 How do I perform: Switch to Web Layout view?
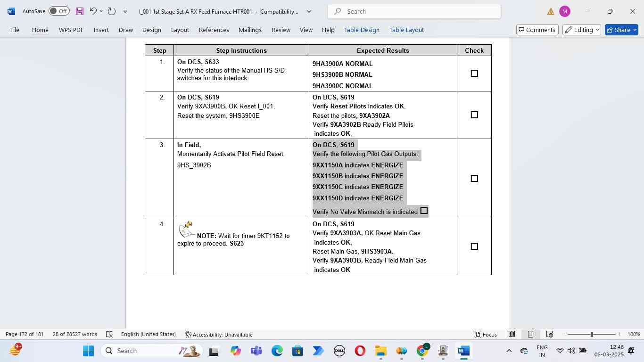(549, 334)
